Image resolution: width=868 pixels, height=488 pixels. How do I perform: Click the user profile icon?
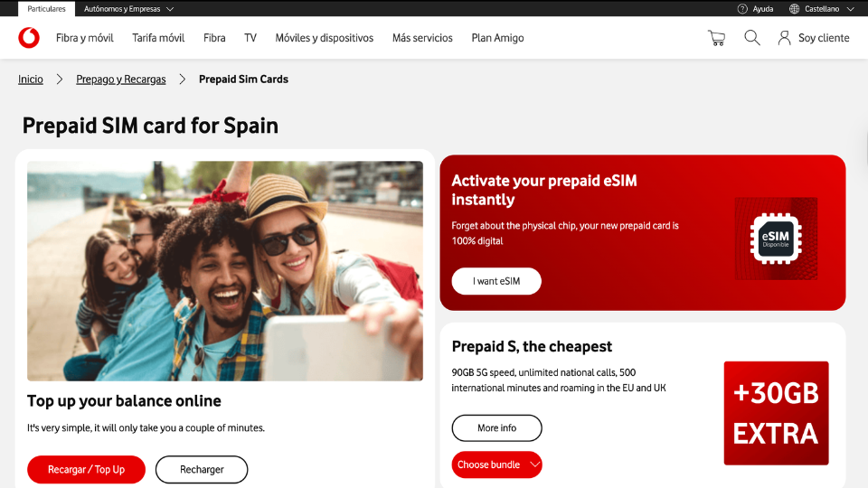coord(784,38)
